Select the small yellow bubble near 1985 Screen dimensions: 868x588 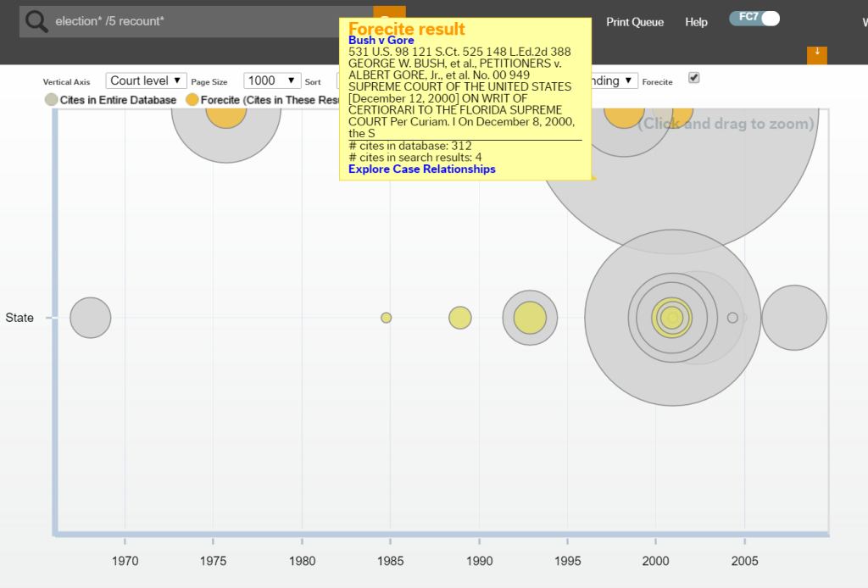coord(387,318)
